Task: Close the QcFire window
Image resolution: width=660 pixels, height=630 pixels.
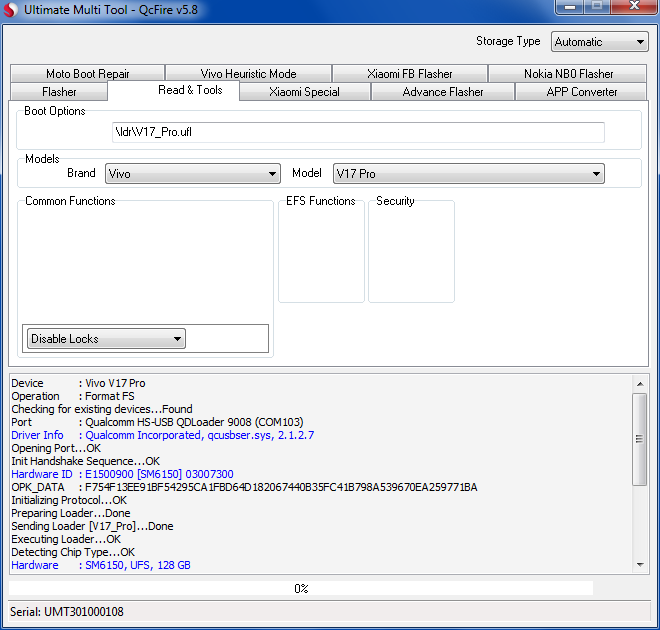Action: click(634, 7)
